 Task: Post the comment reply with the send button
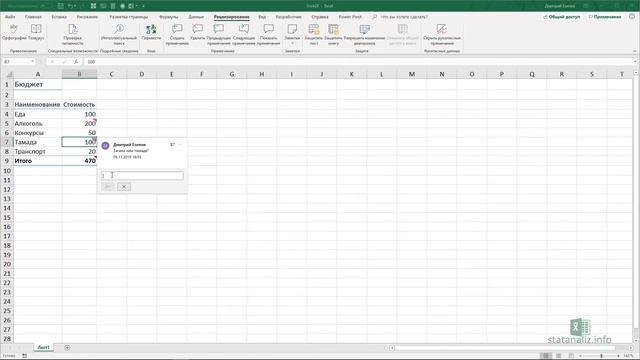pyautogui.click(x=108, y=187)
